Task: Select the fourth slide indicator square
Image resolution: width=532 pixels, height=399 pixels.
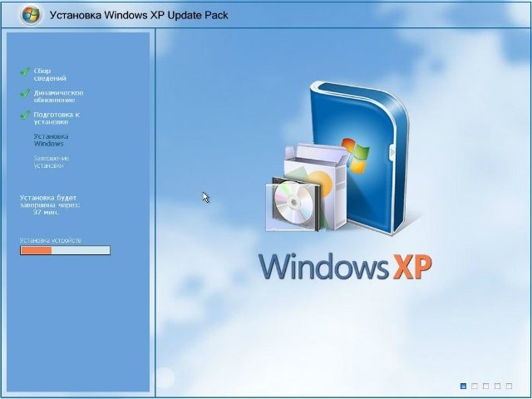Action: pos(497,386)
